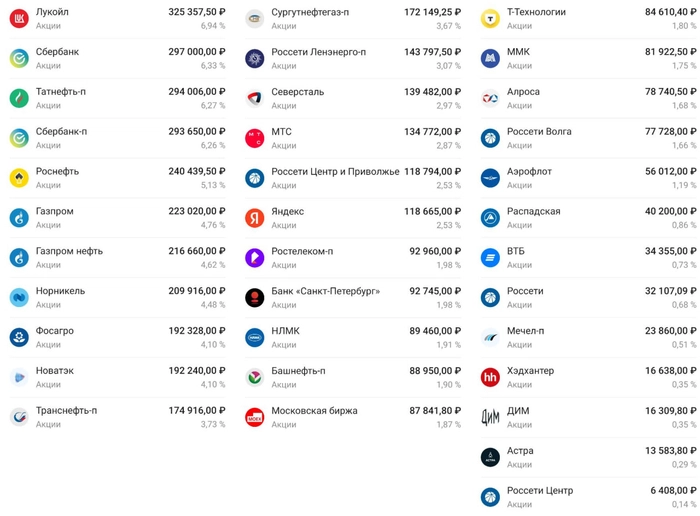Click the Норникель blue logo icon
The height and width of the screenshot is (516, 700).
18,297
